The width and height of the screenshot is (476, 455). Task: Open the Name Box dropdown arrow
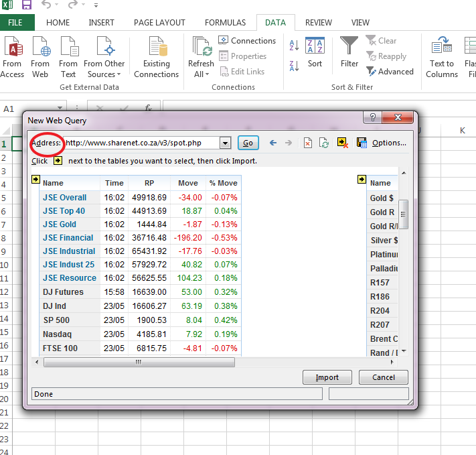coord(60,108)
